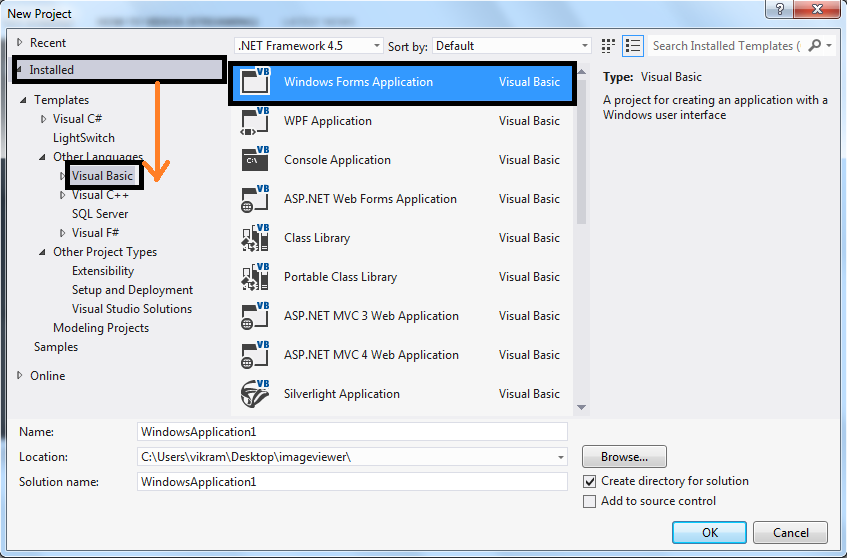The width and height of the screenshot is (847, 558).
Task: Click the template list scroll up arrow
Action: (581, 71)
